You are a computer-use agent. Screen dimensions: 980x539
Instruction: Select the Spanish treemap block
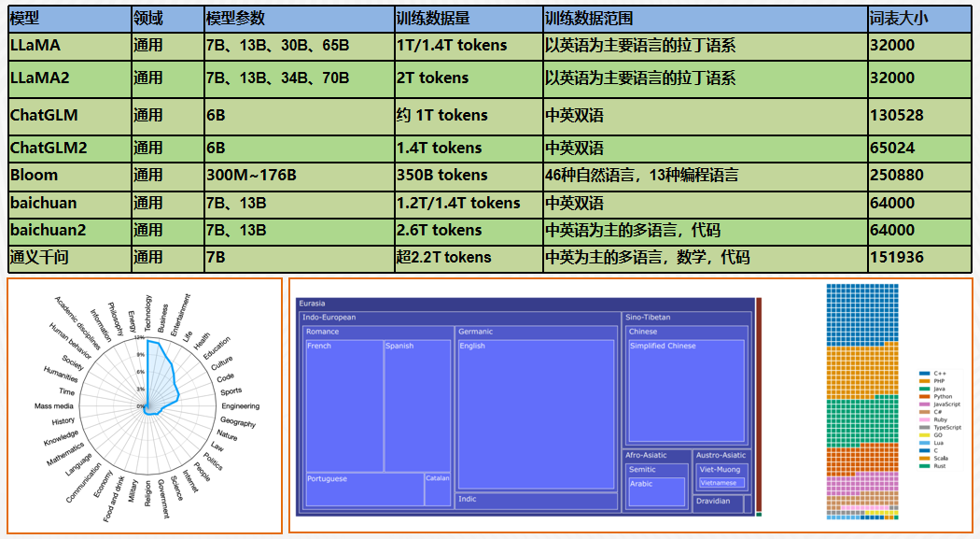(x=417, y=405)
